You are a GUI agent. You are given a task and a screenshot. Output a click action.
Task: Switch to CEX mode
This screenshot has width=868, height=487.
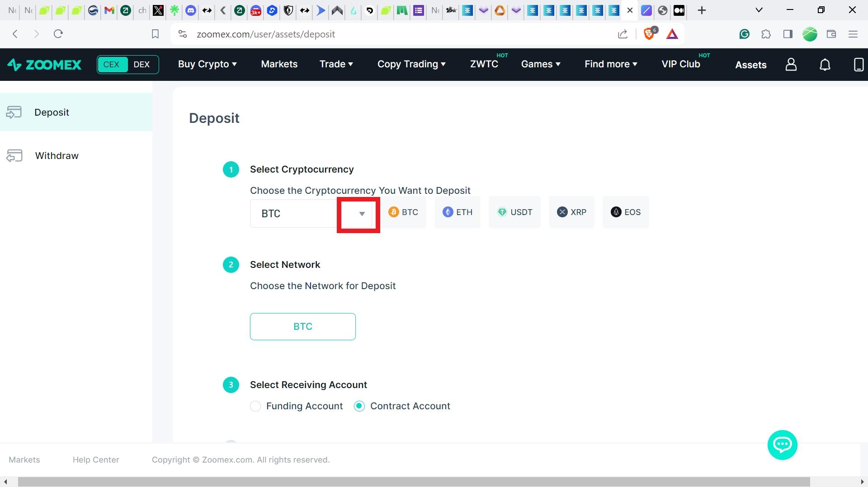pos(112,65)
